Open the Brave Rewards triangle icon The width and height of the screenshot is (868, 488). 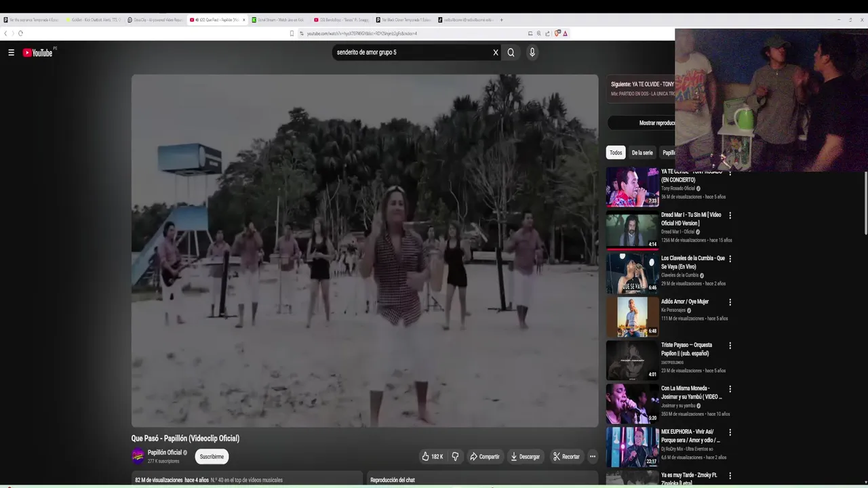(565, 33)
